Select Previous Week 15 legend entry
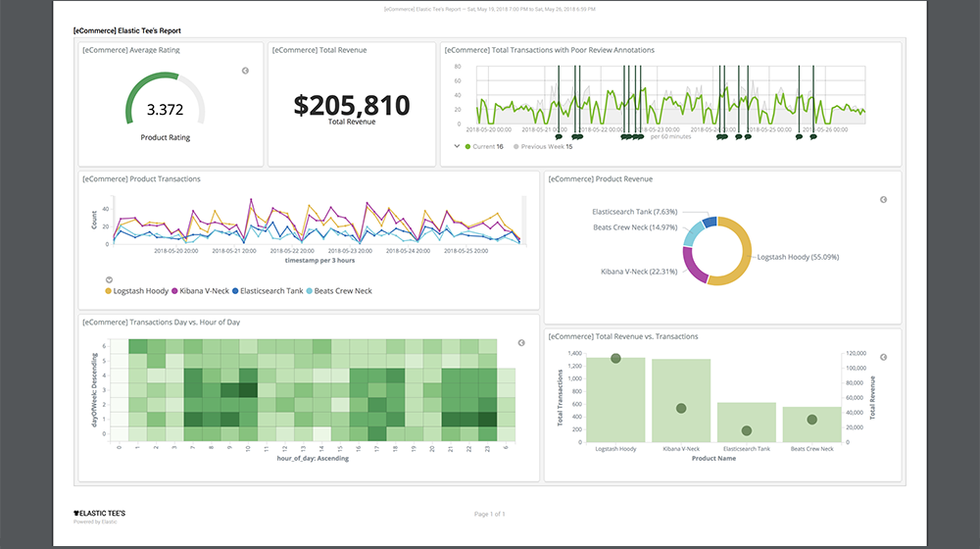 (x=543, y=146)
